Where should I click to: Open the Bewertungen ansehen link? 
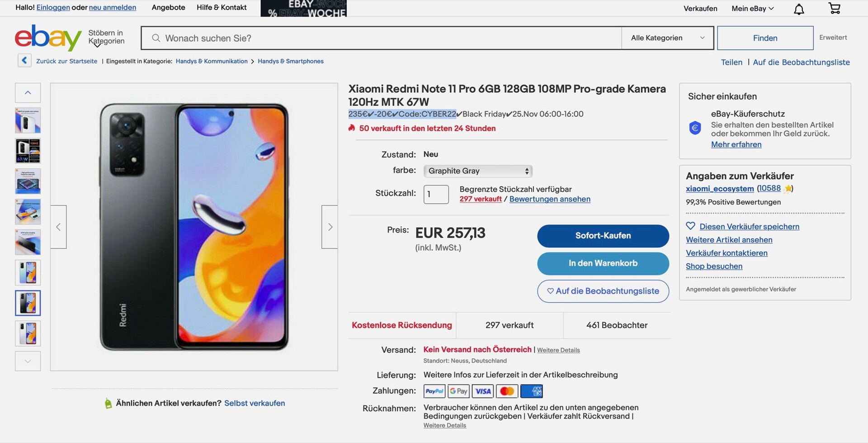pos(550,199)
